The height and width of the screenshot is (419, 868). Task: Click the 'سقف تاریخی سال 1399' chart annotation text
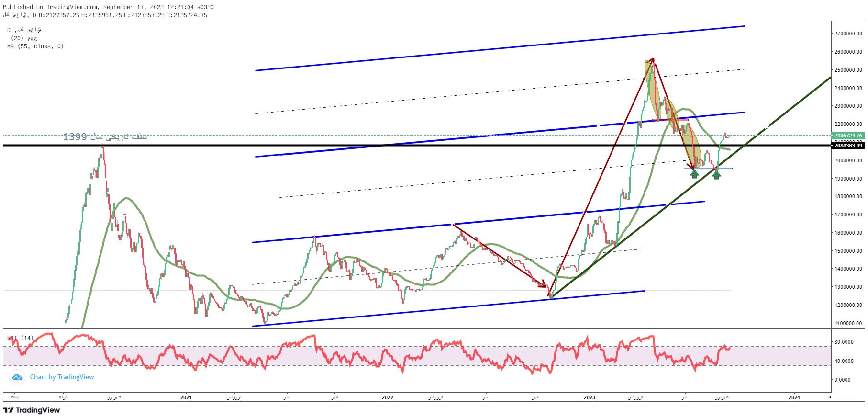coord(105,137)
